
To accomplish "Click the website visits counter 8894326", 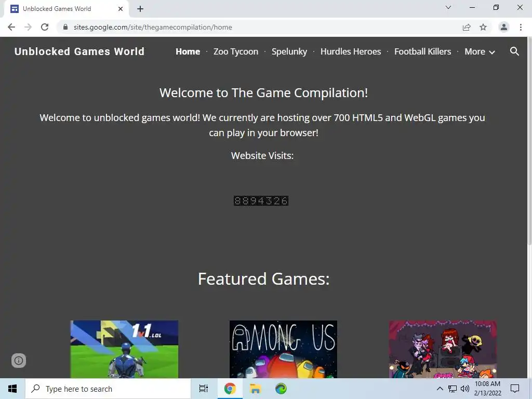I will (x=261, y=201).
